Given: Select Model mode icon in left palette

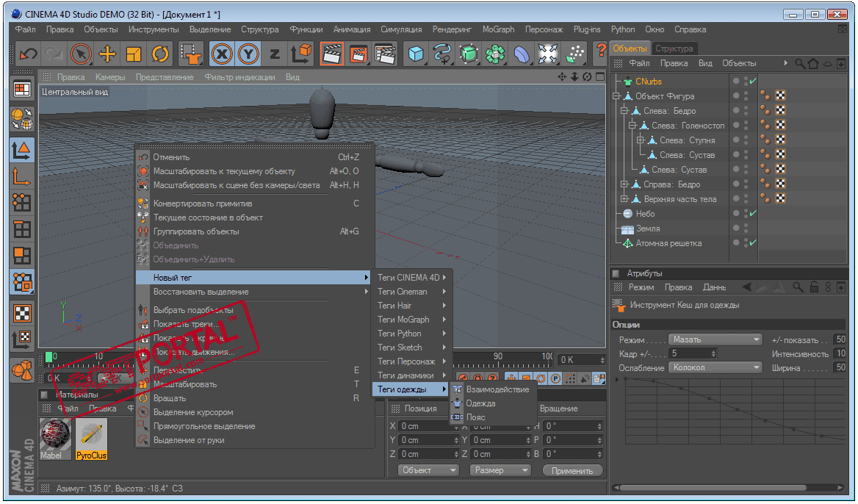Looking at the screenshot, I should click(22, 150).
